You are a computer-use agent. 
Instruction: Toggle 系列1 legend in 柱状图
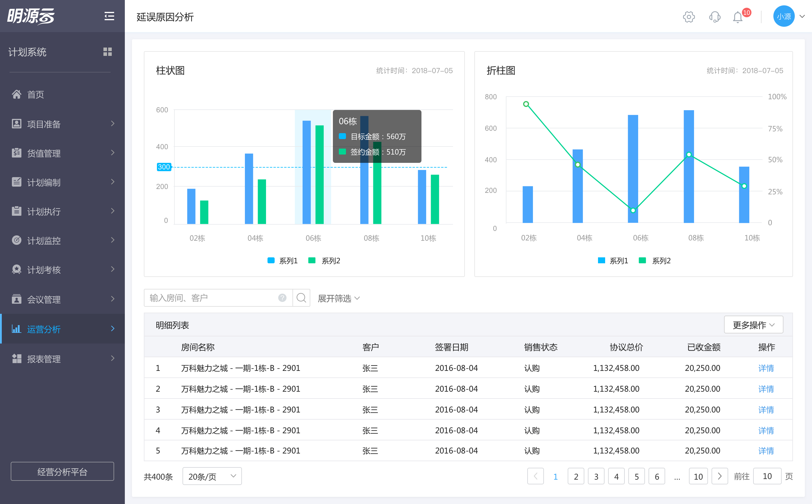tap(282, 261)
